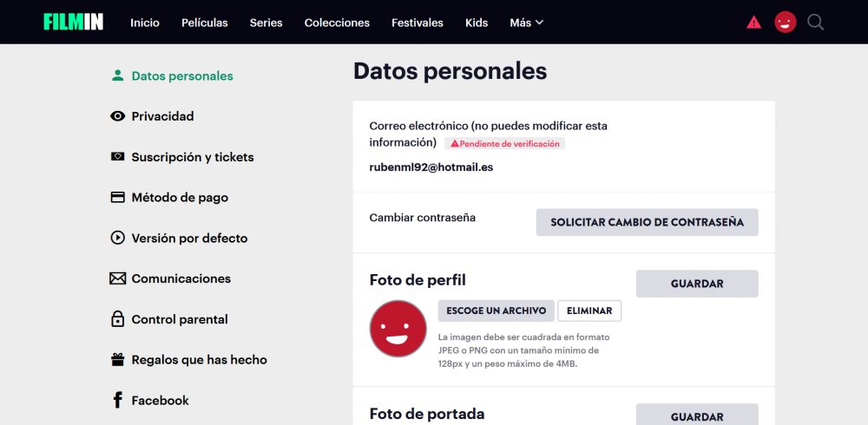Image resolution: width=868 pixels, height=425 pixels.
Task: Open the Series menu item
Action: click(x=266, y=23)
